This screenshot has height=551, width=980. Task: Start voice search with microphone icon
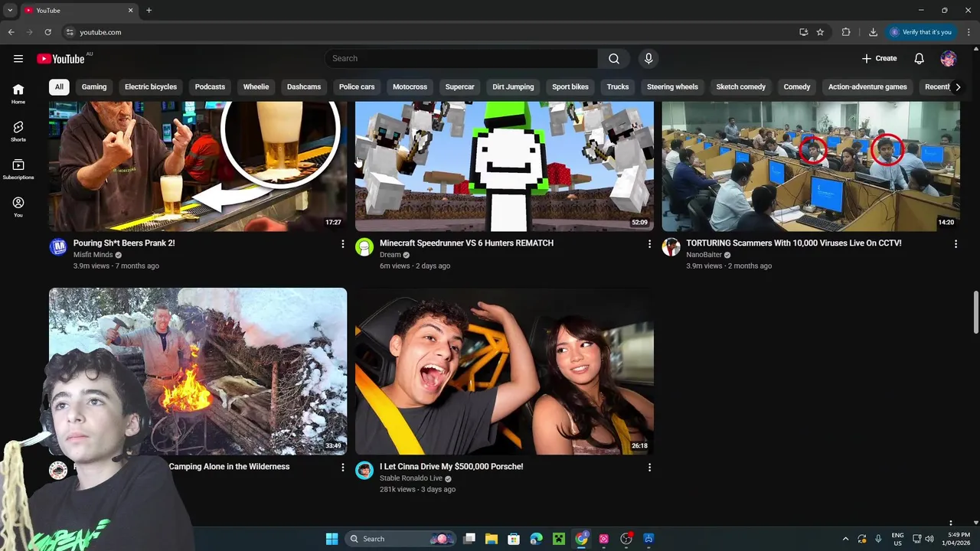(x=648, y=58)
